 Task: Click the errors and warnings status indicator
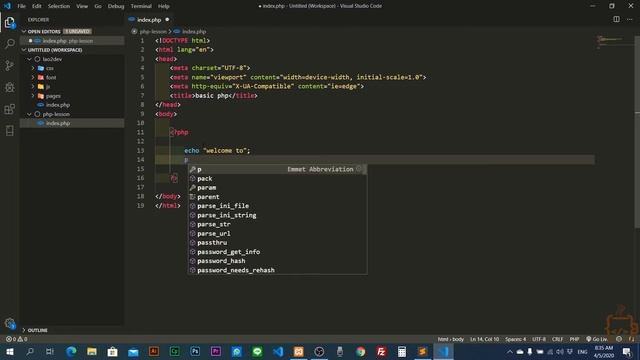coord(16,339)
